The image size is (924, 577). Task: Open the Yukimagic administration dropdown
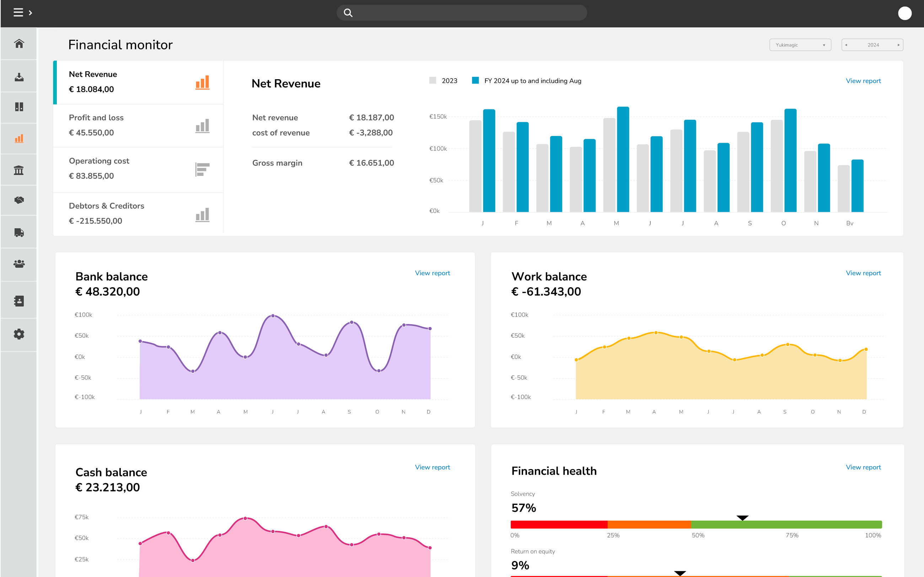pyautogui.click(x=800, y=45)
